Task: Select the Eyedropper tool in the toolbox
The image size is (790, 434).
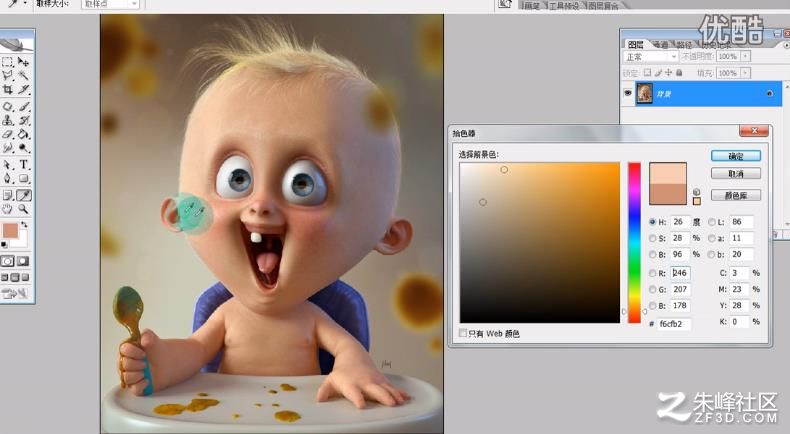Action: (23, 195)
